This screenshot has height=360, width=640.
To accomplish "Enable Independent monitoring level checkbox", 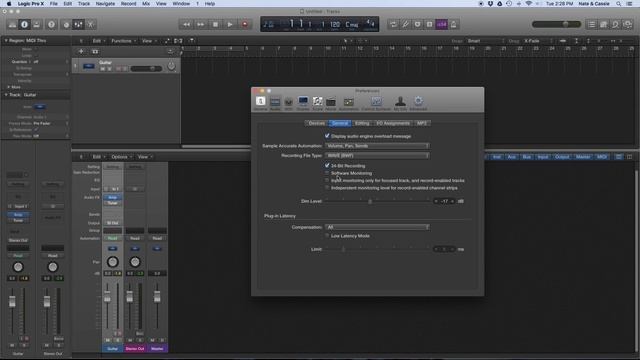I will pyautogui.click(x=327, y=188).
